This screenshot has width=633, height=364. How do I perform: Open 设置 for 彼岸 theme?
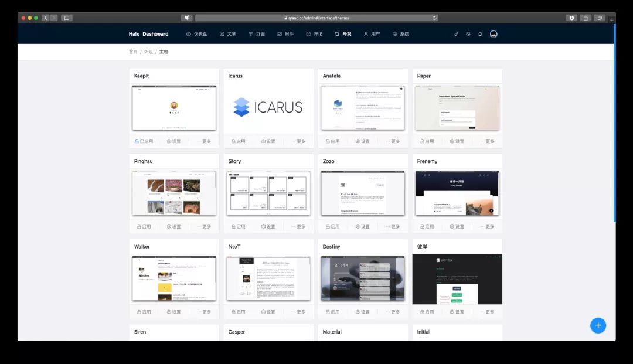[457, 312]
